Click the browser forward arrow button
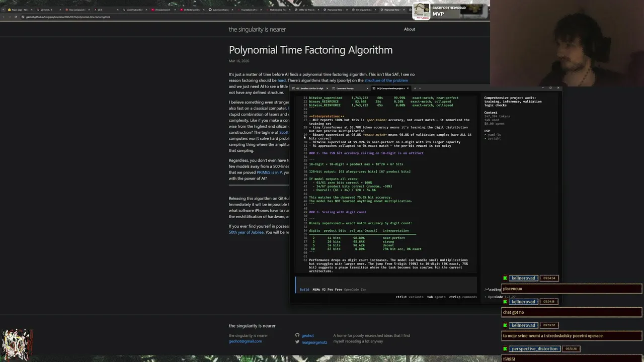The height and width of the screenshot is (362, 644). pyautogui.click(x=10, y=17)
